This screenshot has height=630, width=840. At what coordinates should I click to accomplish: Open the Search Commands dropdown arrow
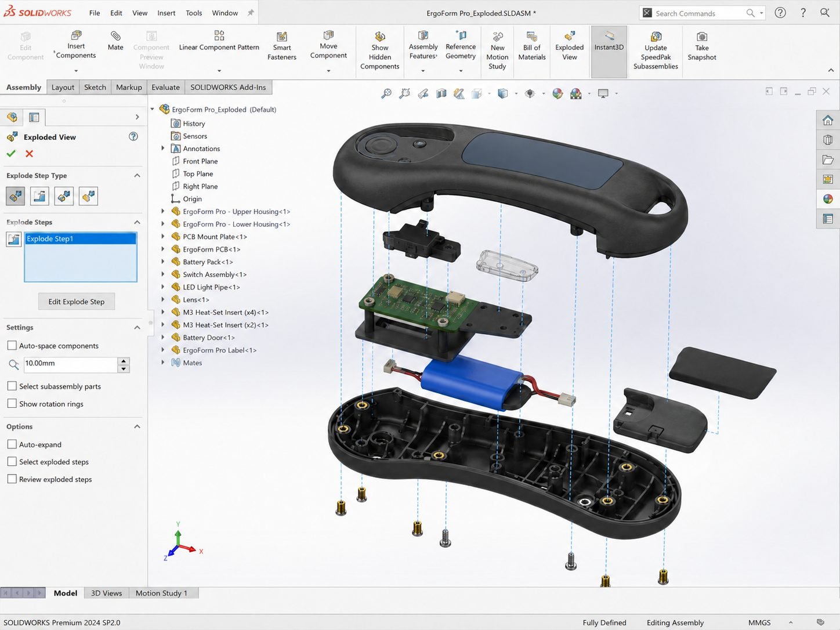762,13
